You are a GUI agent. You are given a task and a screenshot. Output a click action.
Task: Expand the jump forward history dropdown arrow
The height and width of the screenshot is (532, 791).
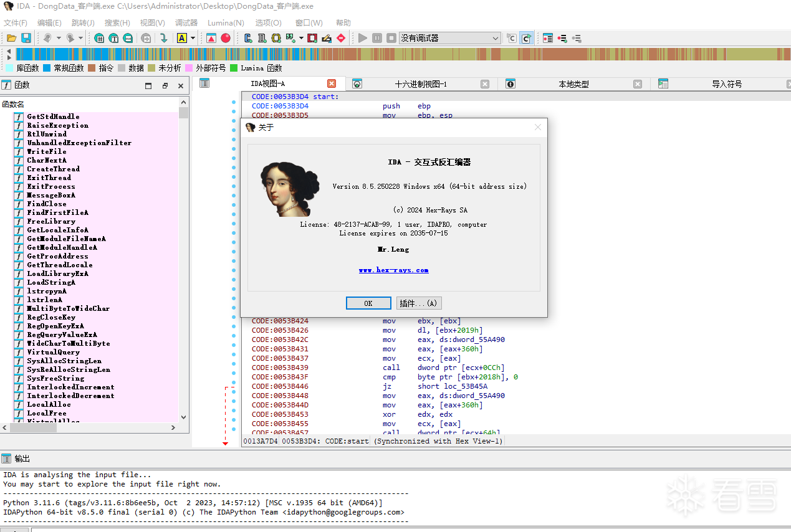(x=82, y=38)
